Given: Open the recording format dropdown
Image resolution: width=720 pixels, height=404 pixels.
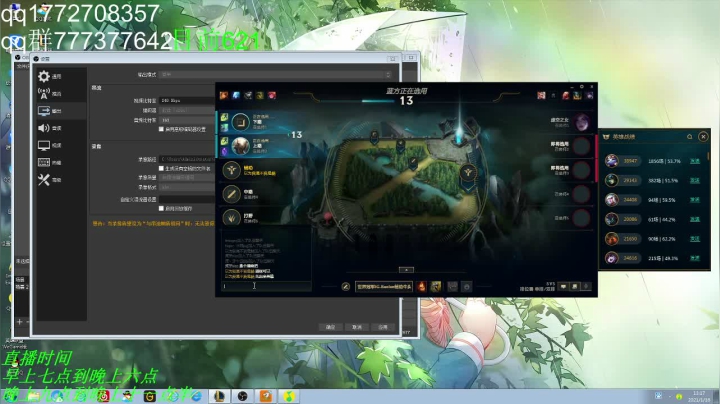Looking at the screenshot, I should (x=187, y=187).
